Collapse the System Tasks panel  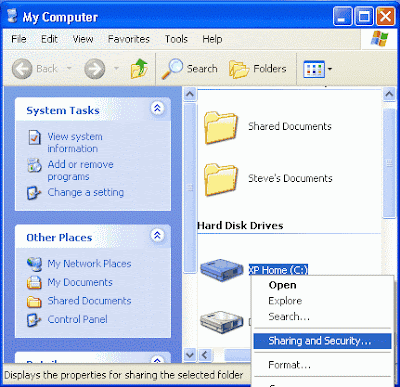pos(157,108)
